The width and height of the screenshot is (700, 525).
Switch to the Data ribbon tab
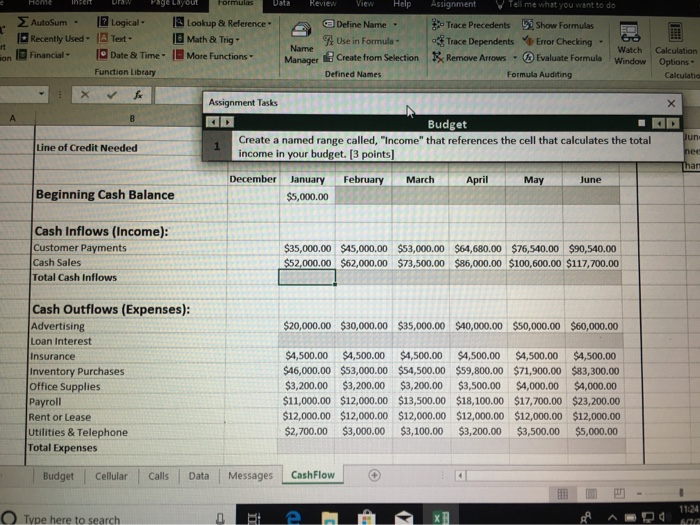click(281, 3)
